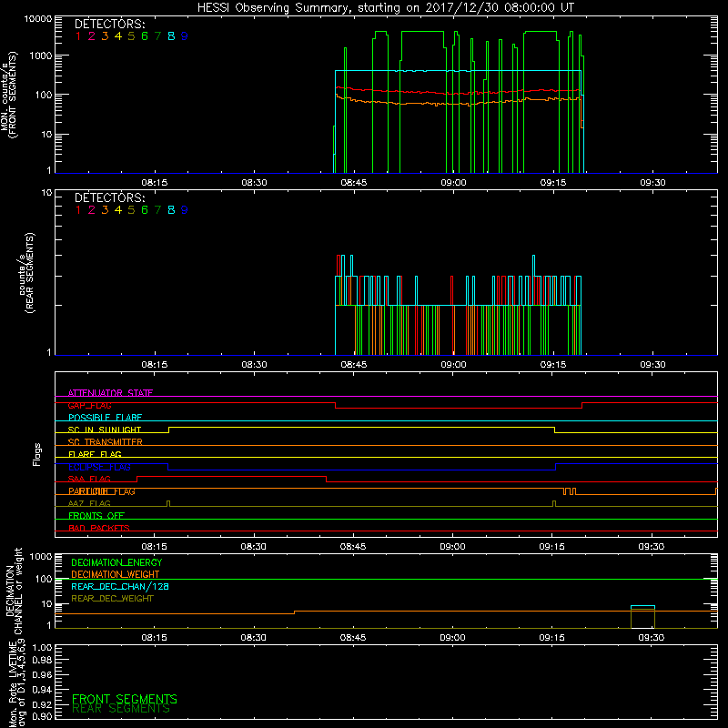Screen dimensions: 728x728
Task: Click the HESSI Observing Summary title text
Action: (385, 8)
